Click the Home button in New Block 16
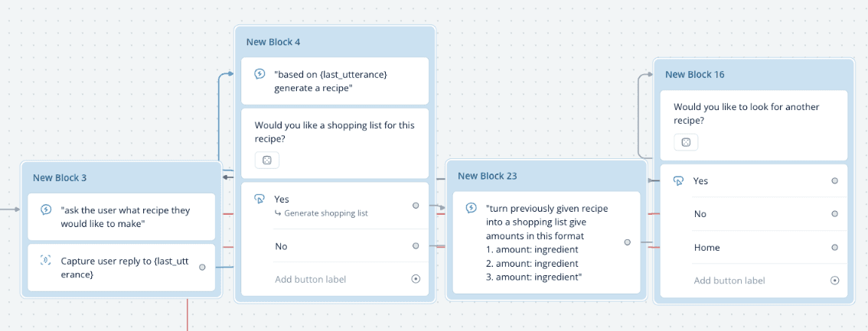868x331 pixels. (x=706, y=248)
